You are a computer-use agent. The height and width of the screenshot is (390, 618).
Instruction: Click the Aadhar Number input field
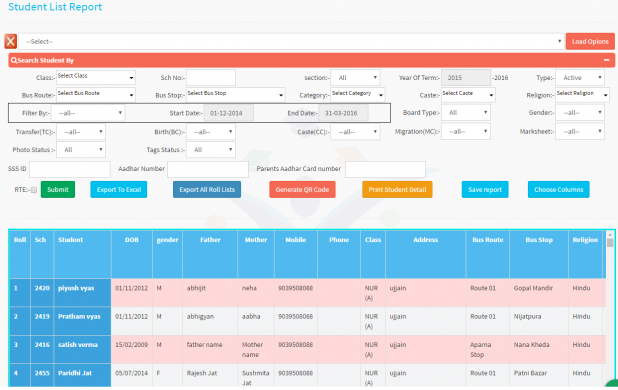(x=208, y=169)
